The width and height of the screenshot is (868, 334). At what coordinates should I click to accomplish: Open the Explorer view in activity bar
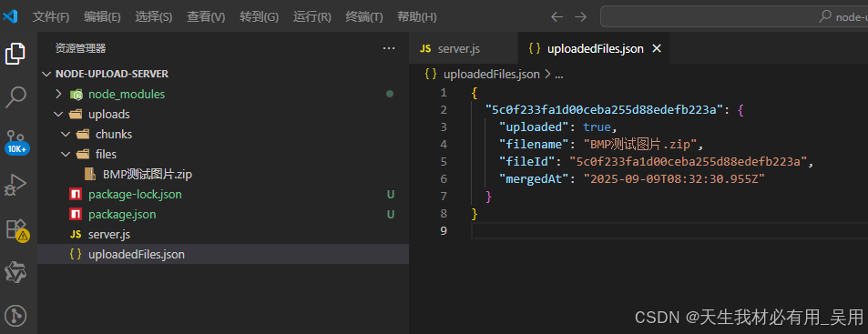tap(15, 53)
